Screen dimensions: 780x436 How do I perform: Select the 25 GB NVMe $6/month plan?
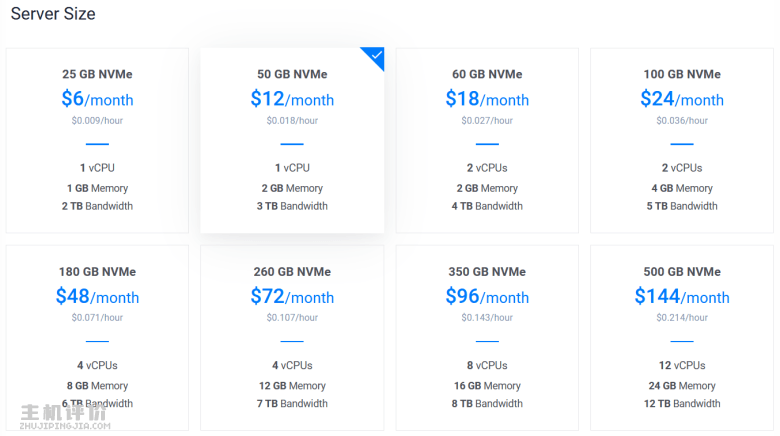[x=97, y=140]
